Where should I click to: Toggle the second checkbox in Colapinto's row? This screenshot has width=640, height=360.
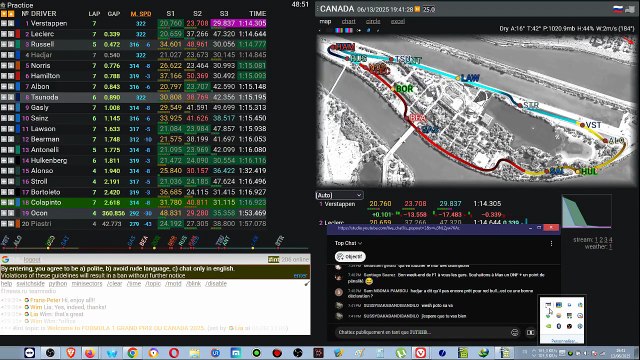click(x=11, y=202)
